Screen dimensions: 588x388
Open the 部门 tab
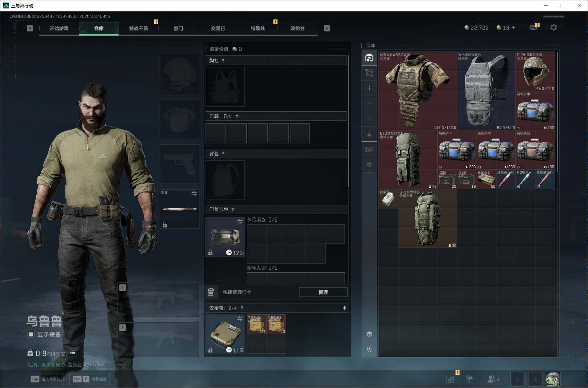click(178, 28)
